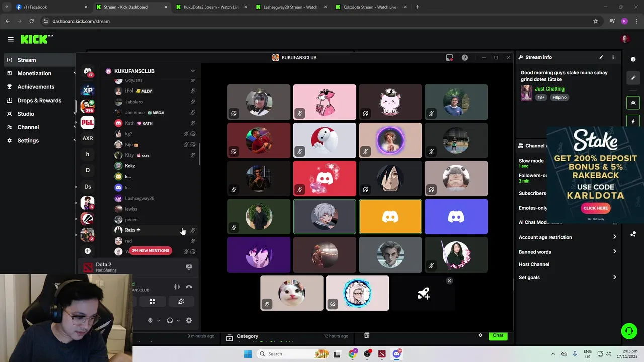Open the Kick profile avatar menu
The image size is (644, 362).
[625, 39]
